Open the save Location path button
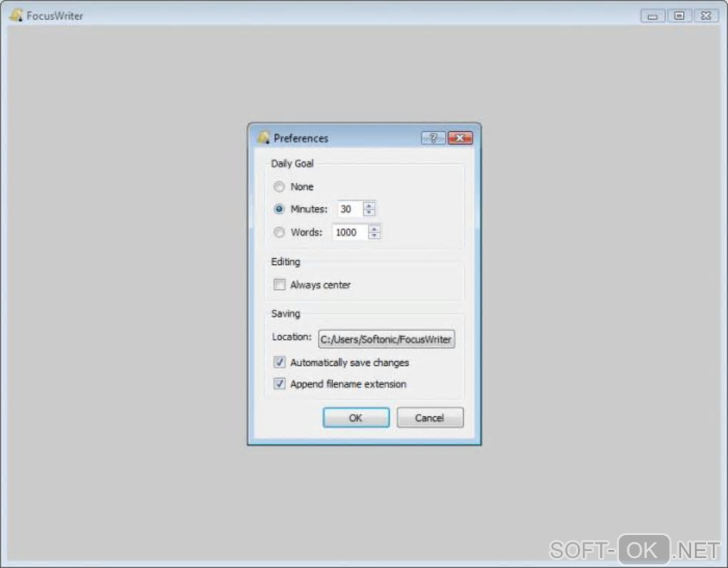The width and height of the screenshot is (728, 568). click(x=386, y=339)
